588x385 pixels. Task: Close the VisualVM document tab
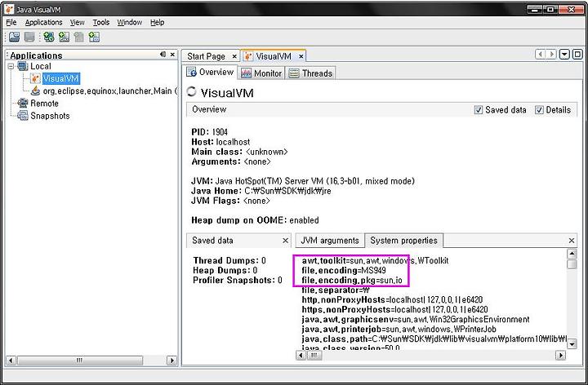pos(301,56)
